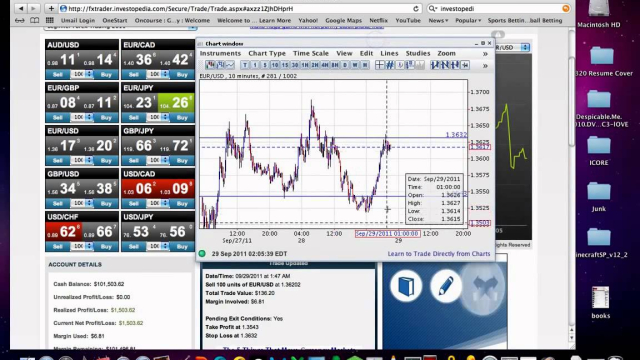Screen dimensions: 640x360
Task: Open Reading List glasses icon
Action: pos(19,20)
